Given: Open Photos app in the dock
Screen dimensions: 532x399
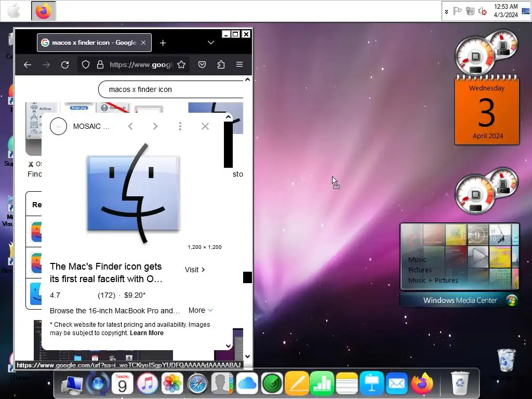Looking at the screenshot, I should (172, 383).
